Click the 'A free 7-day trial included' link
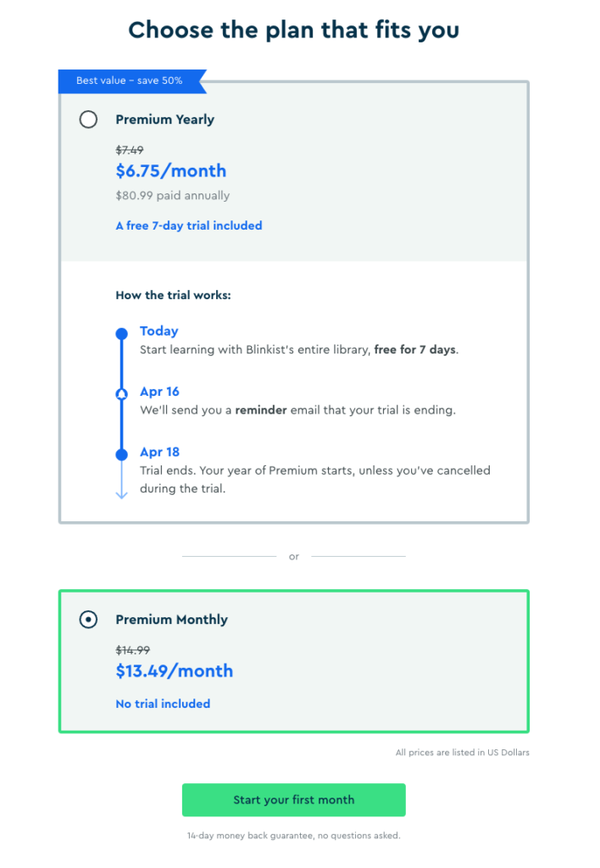The image size is (600, 868). coord(188,225)
